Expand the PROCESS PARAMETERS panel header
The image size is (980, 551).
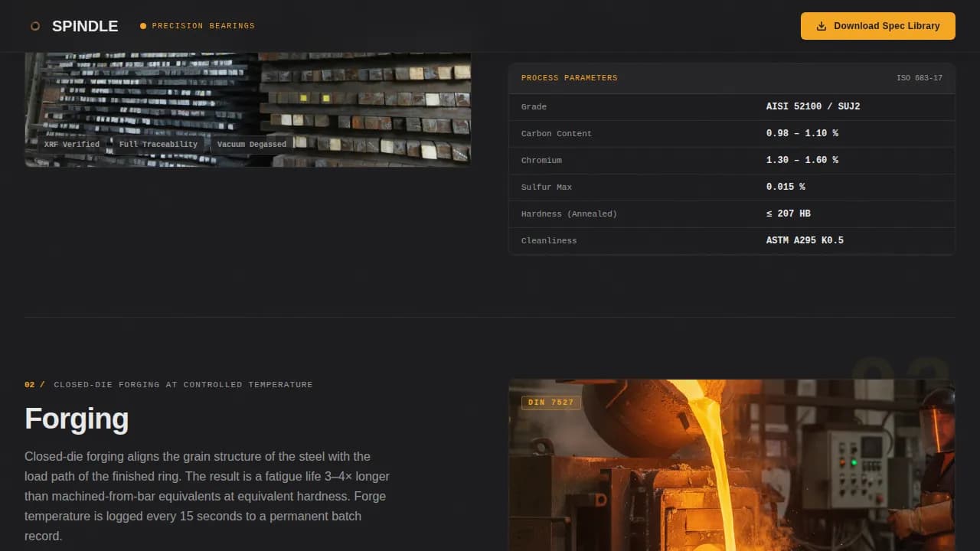coord(569,77)
